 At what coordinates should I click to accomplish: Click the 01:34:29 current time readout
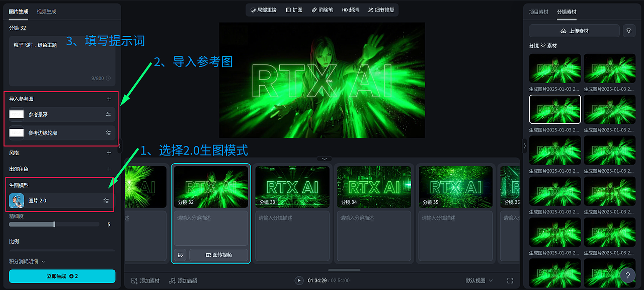pos(317,280)
